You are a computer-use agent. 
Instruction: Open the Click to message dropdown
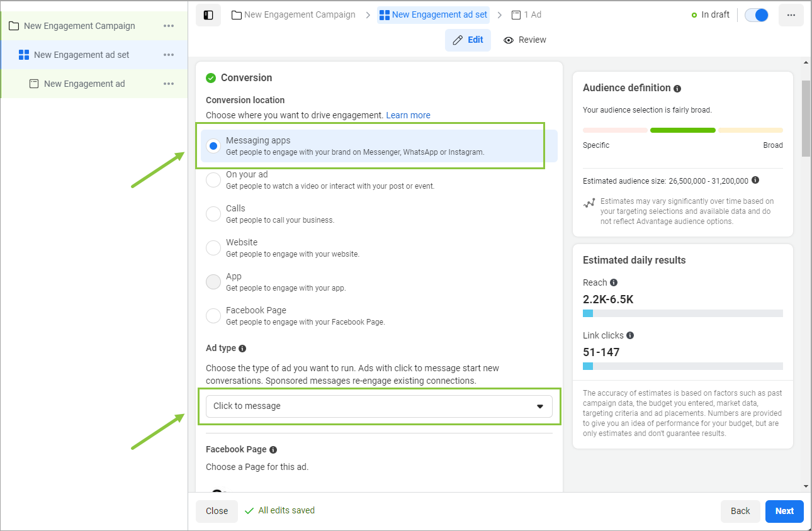(379, 406)
